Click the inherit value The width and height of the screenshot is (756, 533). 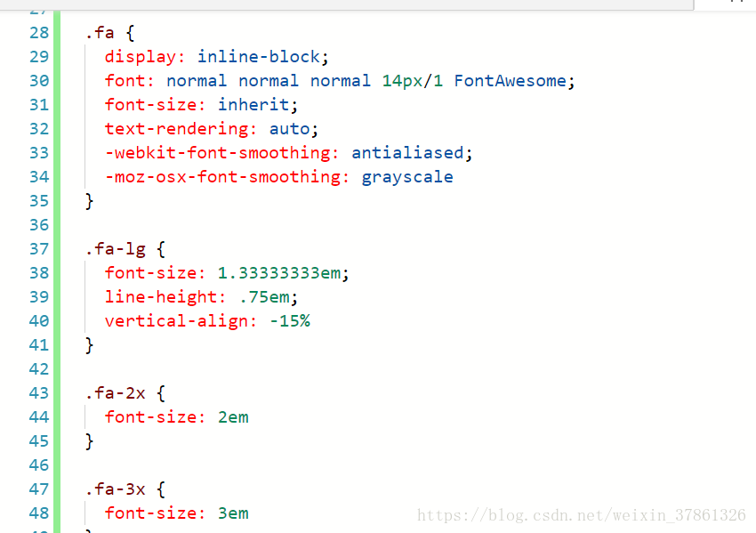(253, 105)
